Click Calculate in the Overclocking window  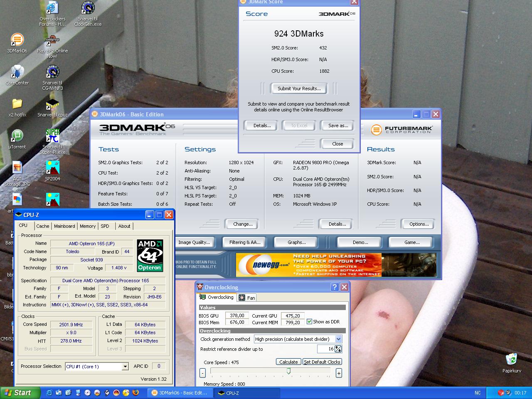pyautogui.click(x=288, y=362)
